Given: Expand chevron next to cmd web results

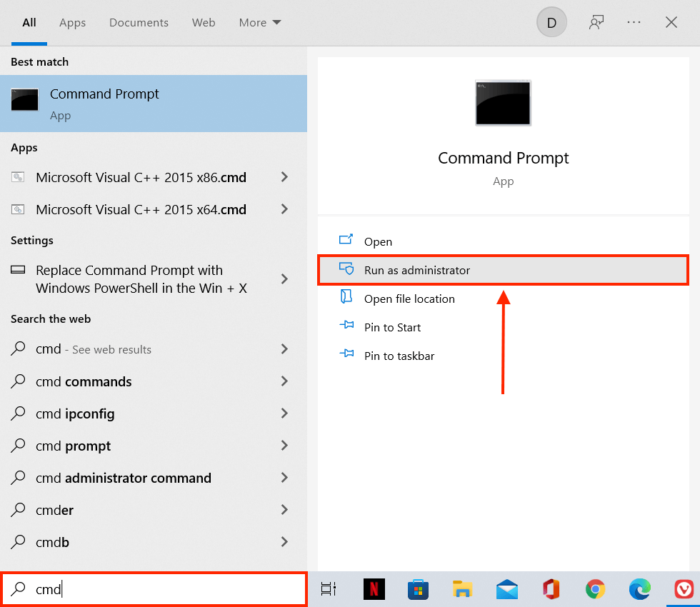Looking at the screenshot, I should point(284,349).
